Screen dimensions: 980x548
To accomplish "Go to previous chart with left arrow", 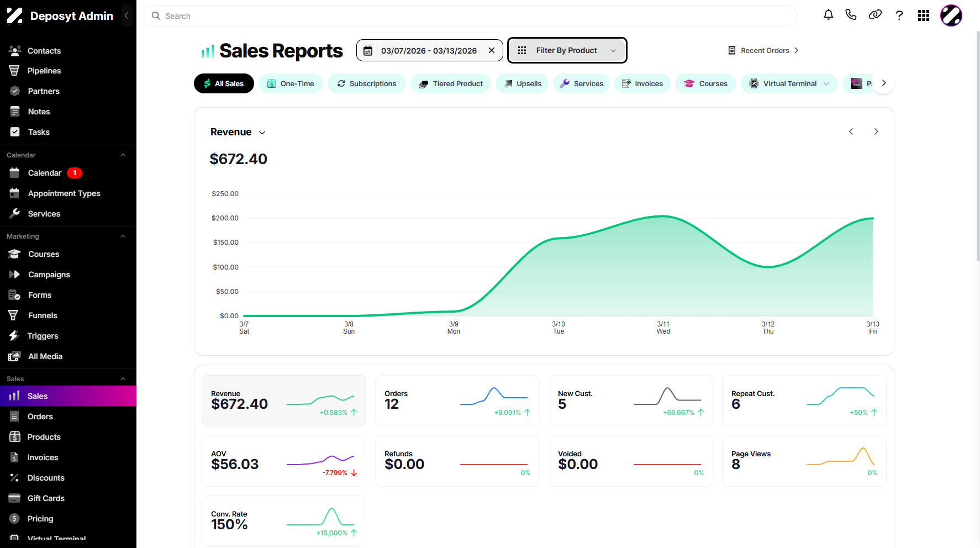I will tap(851, 131).
